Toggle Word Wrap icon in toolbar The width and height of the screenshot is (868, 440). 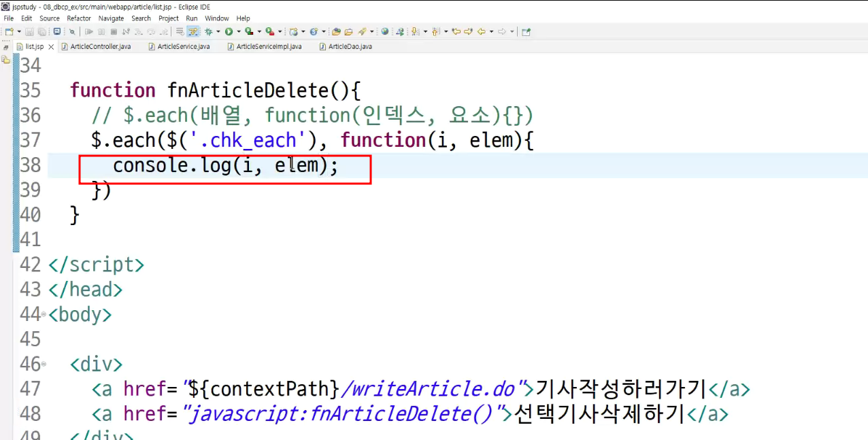coord(180,31)
